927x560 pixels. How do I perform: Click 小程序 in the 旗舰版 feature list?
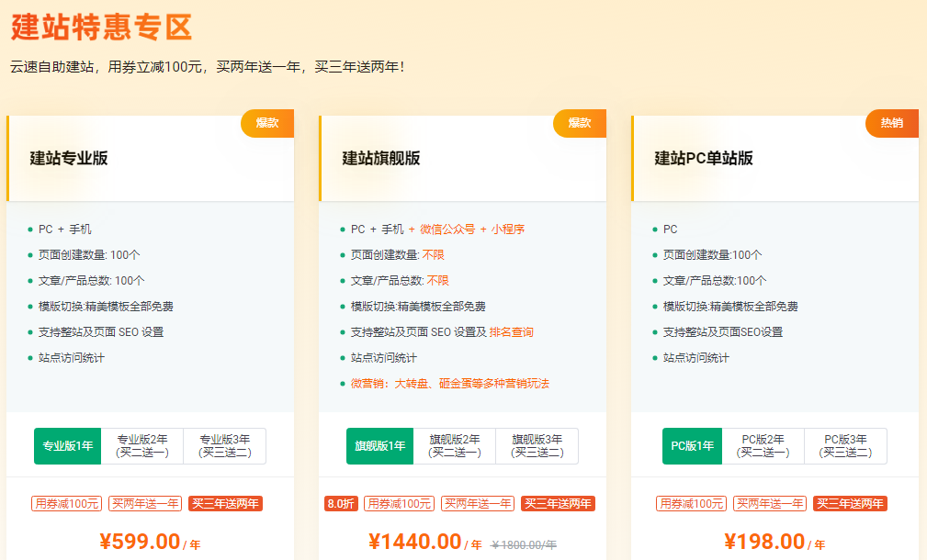[508, 230]
